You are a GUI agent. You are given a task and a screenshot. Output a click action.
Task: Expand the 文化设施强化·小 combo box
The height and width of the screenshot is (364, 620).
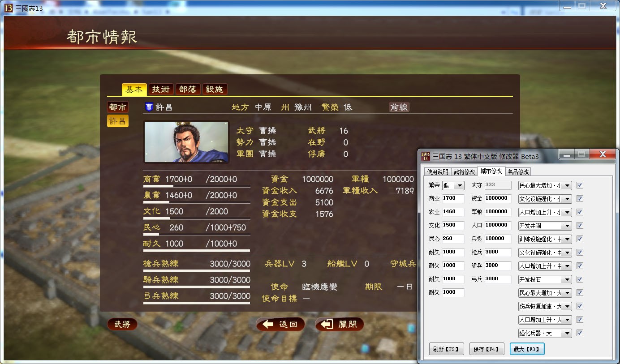tap(545, 199)
